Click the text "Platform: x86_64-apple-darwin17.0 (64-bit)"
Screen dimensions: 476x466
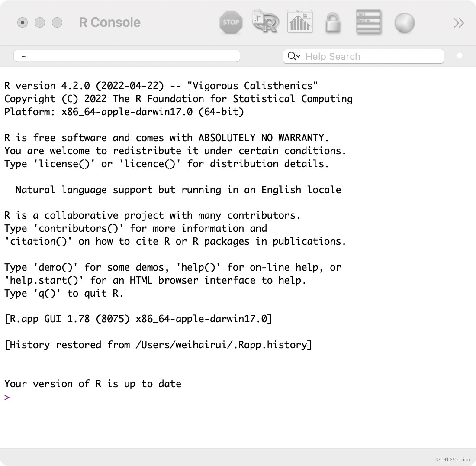[x=124, y=112]
